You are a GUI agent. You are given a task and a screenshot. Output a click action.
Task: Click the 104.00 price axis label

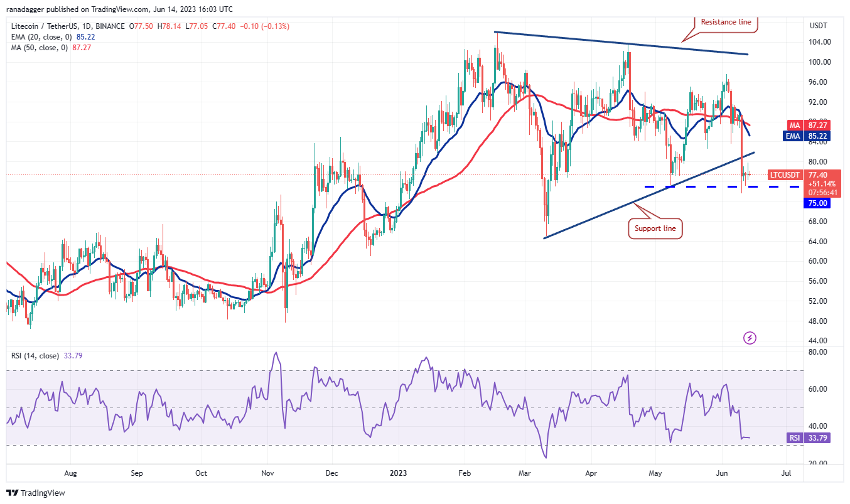820,42
